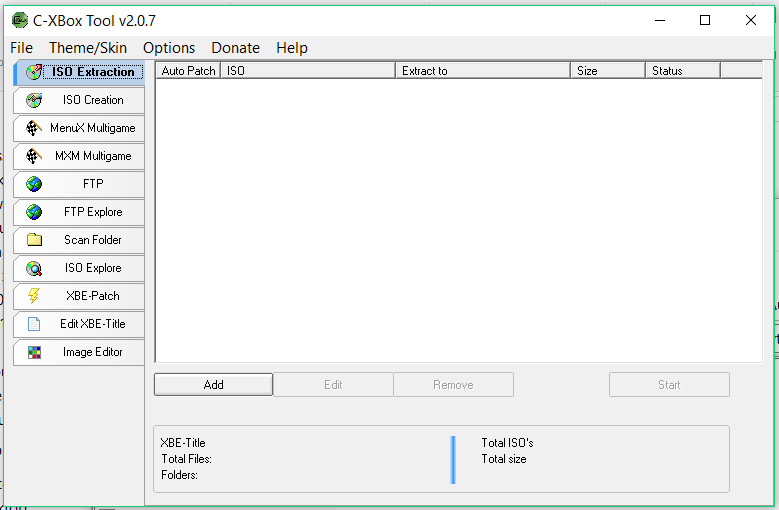Open Image Editor via its palette icon
Screen dimensions: 779x510
click(34, 352)
